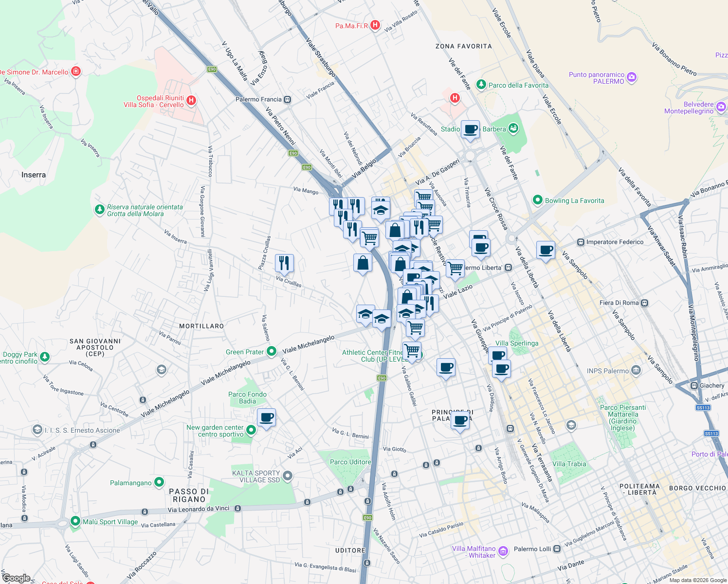Select the Giachery station marker
The width and height of the screenshot is (728, 584).
point(695,385)
